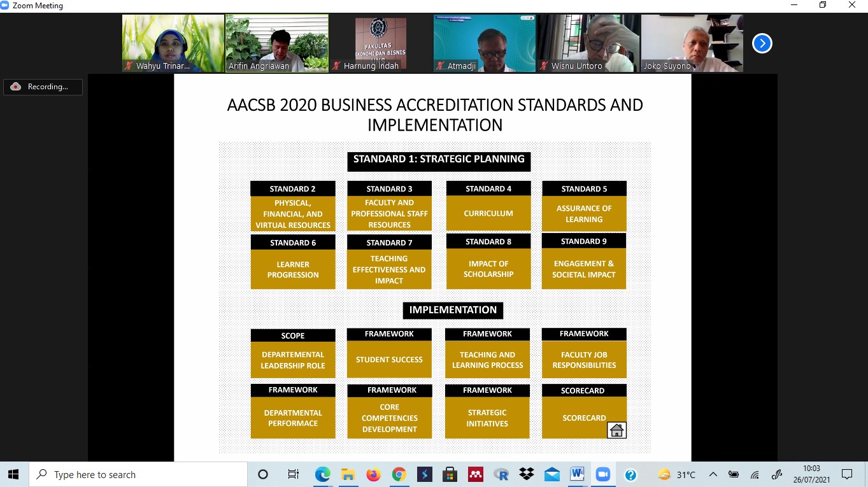Click Wahyu Trinar muted microphone icon

tap(129, 66)
